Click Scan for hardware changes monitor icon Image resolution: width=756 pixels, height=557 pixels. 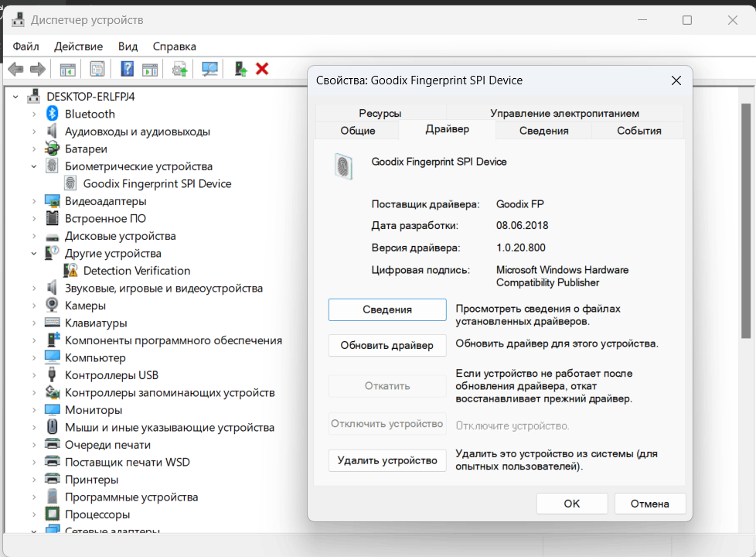(x=209, y=69)
